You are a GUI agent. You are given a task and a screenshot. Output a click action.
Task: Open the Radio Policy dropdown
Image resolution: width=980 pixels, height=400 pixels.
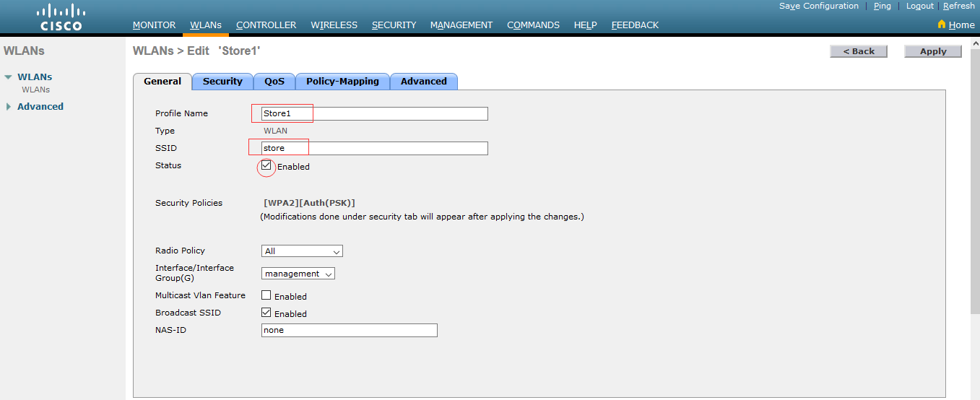(x=302, y=251)
